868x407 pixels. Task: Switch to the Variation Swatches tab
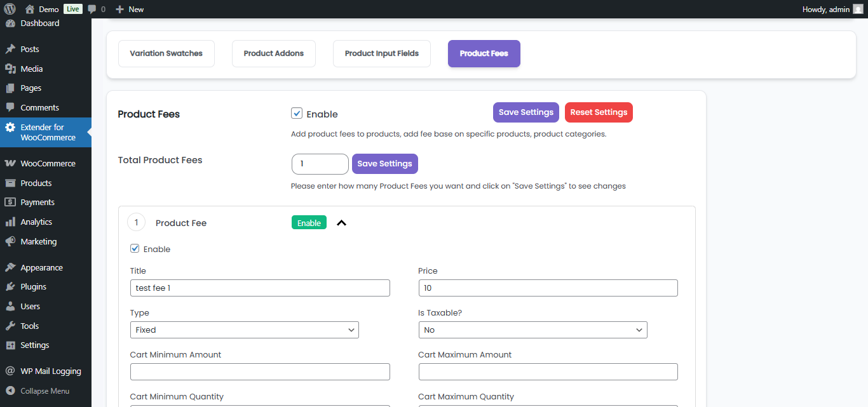[166, 53]
